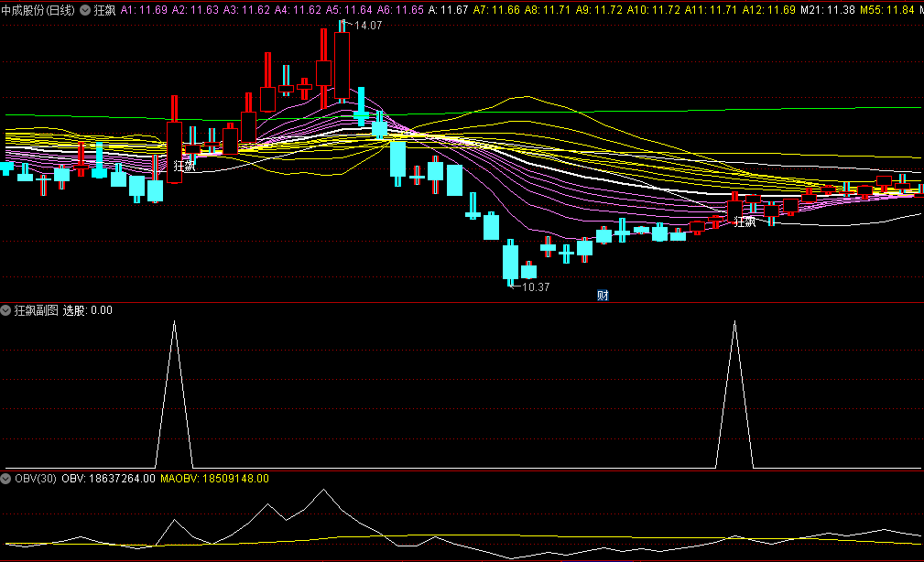
Task: Click the cyan candle at 10.37 low
Action: point(510,262)
